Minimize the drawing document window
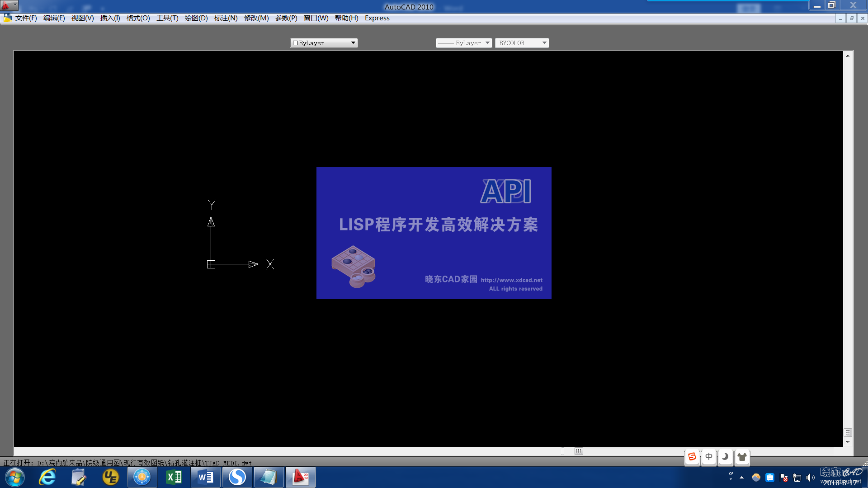Viewport: 868px width, 488px height. 840,19
